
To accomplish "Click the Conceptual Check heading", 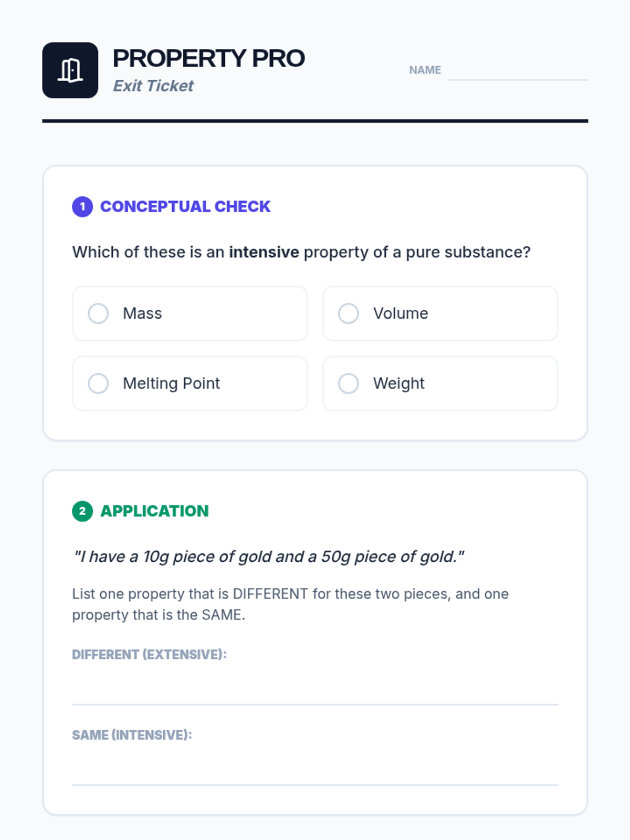I will [x=185, y=206].
